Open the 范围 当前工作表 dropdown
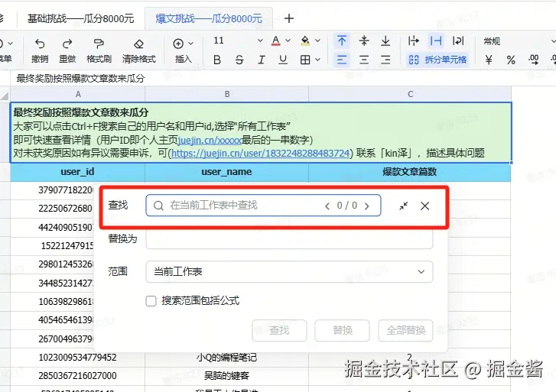The width and height of the screenshot is (556, 392). [289, 272]
